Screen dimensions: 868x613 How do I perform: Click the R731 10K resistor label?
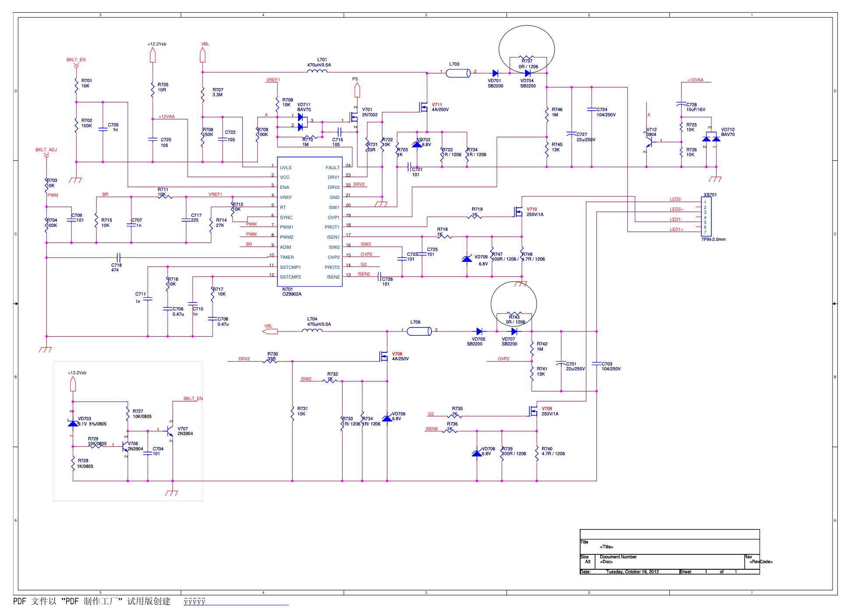[302, 411]
